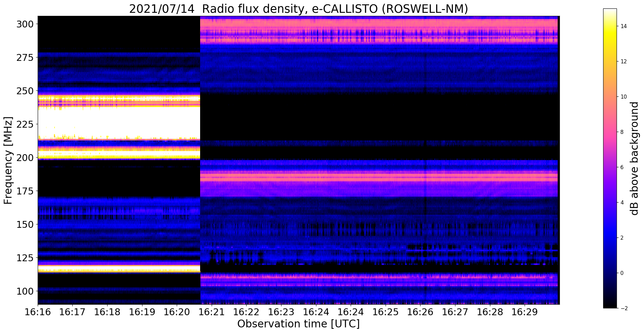The image size is (644, 333).
Task: Click the "Observation time [UTC]" x-axis label
Action: pyautogui.click(x=298, y=324)
